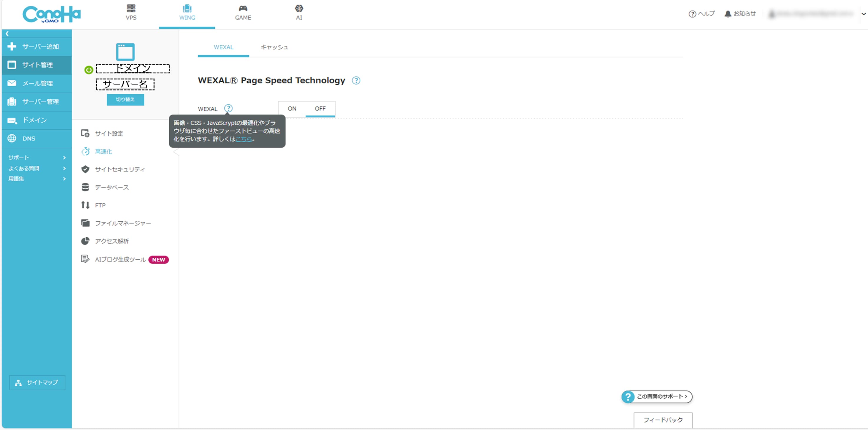Open サーバー管理 in sidebar
Screen dimensions: 868x430
pos(37,101)
